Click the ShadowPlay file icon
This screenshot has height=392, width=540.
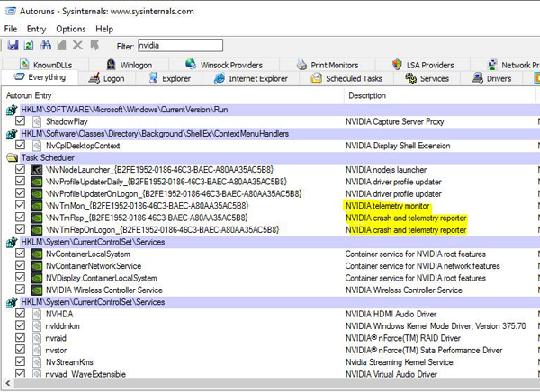coord(37,121)
